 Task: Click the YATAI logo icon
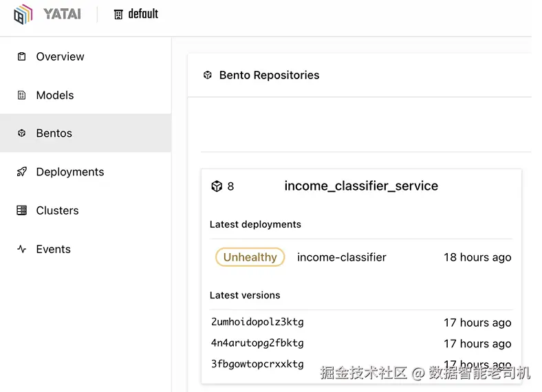click(23, 14)
